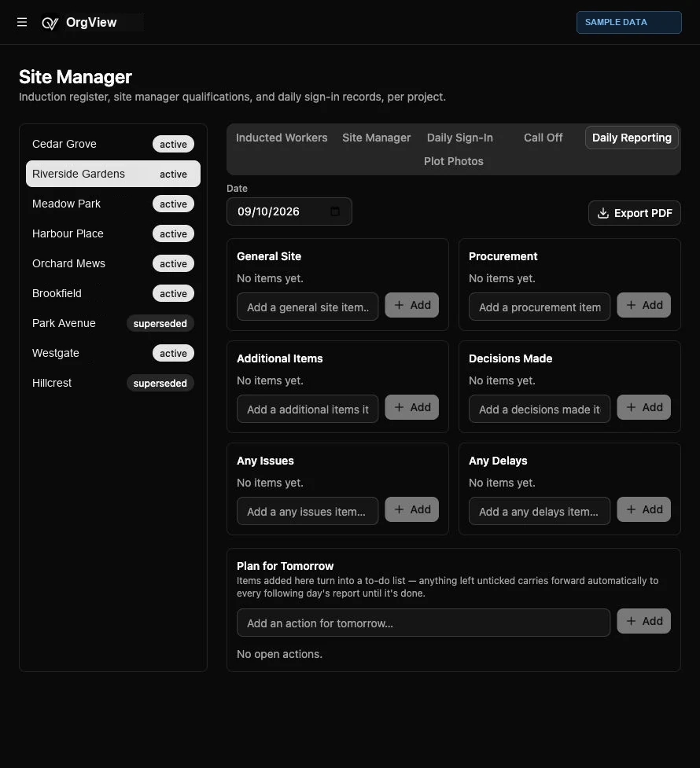Add a General Site item
This screenshot has width=700, height=768.
412,305
